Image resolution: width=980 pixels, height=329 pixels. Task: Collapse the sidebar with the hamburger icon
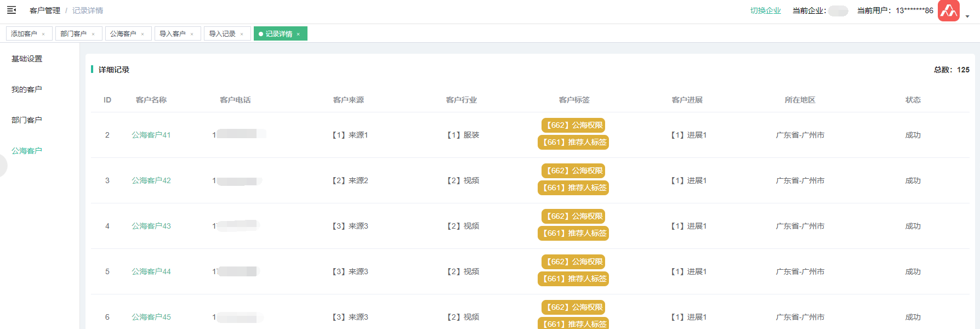pos(12,10)
